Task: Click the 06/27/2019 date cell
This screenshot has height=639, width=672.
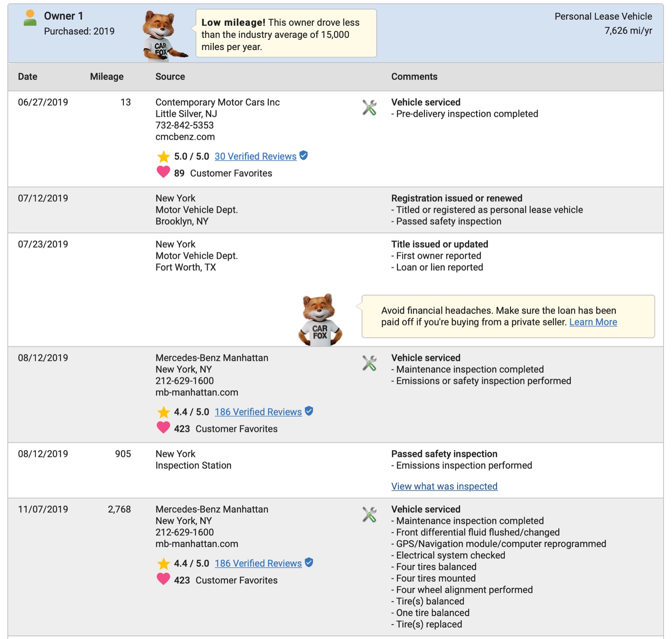Action: (43, 102)
